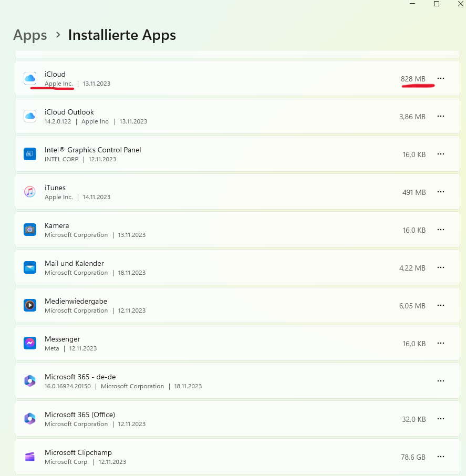Click the Mail und Kalender icon
Viewport: 466px width, 476px height.
pyautogui.click(x=30, y=267)
